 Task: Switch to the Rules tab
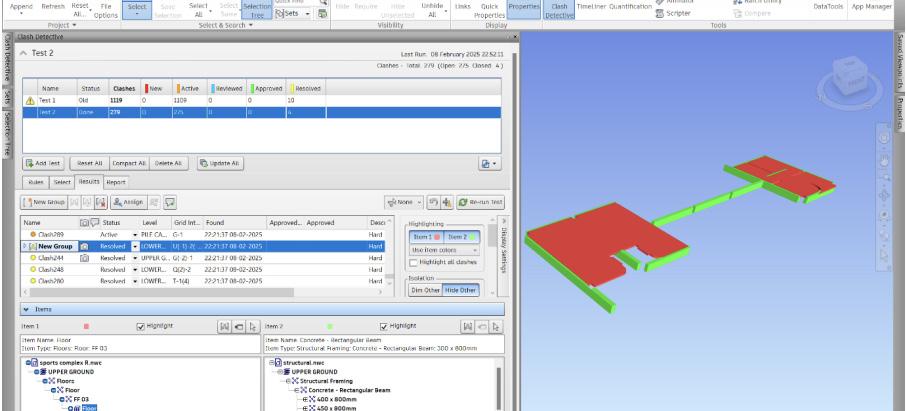tap(36, 182)
